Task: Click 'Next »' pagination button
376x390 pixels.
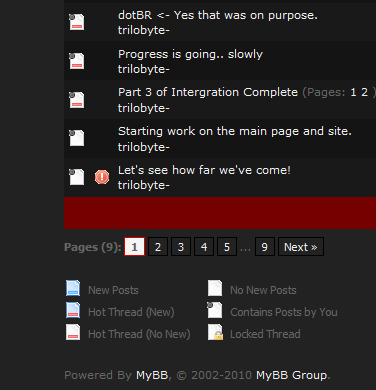Action: tap(301, 247)
